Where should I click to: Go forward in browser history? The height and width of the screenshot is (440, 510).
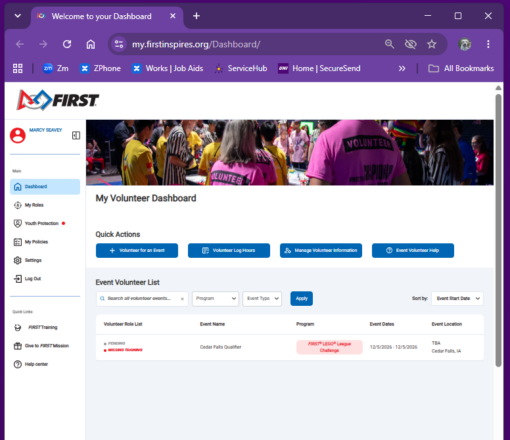[43, 44]
